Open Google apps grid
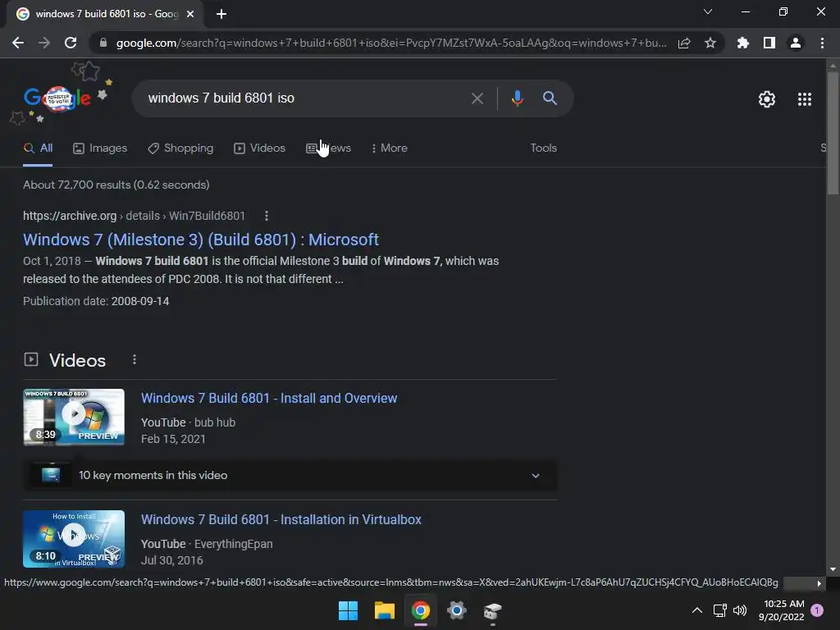 (x=804, y=99)
